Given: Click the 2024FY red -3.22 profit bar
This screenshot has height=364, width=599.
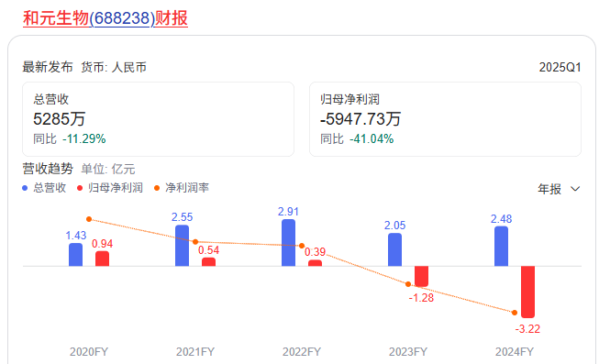Looking at the screenshot, I should 527,292.
